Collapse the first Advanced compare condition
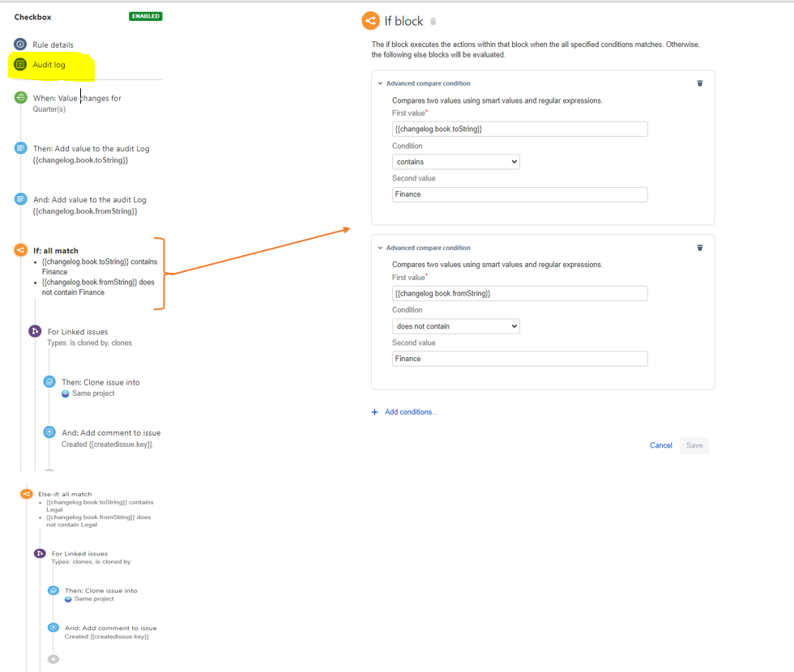The width and height of the screenshot is (794, 672). click(x=380, y=83)
